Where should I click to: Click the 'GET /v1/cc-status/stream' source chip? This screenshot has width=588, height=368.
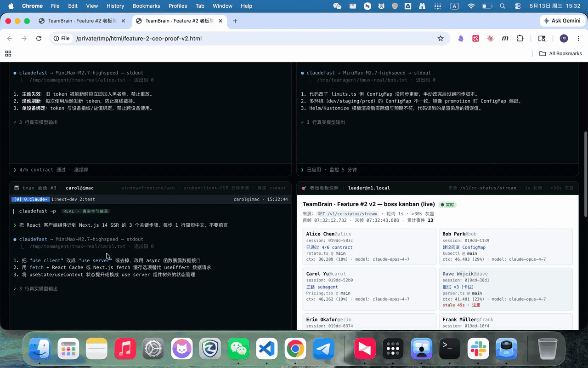click(x=347, y=213)
